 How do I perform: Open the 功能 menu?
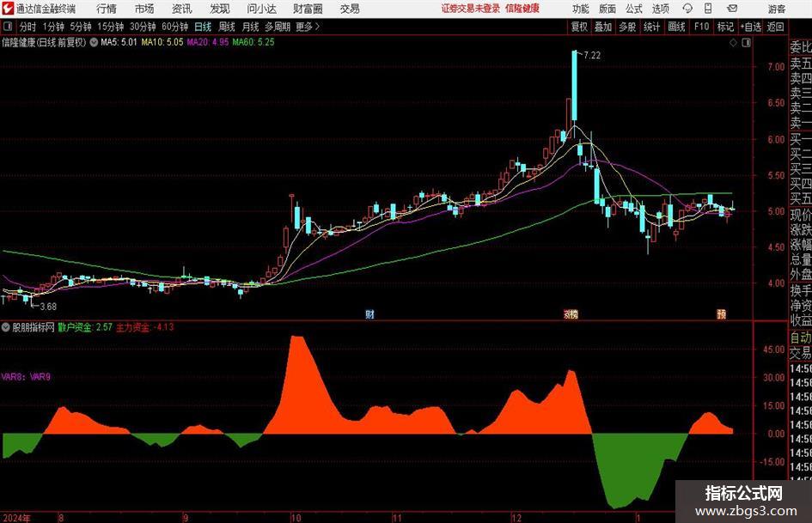[581, 9]
